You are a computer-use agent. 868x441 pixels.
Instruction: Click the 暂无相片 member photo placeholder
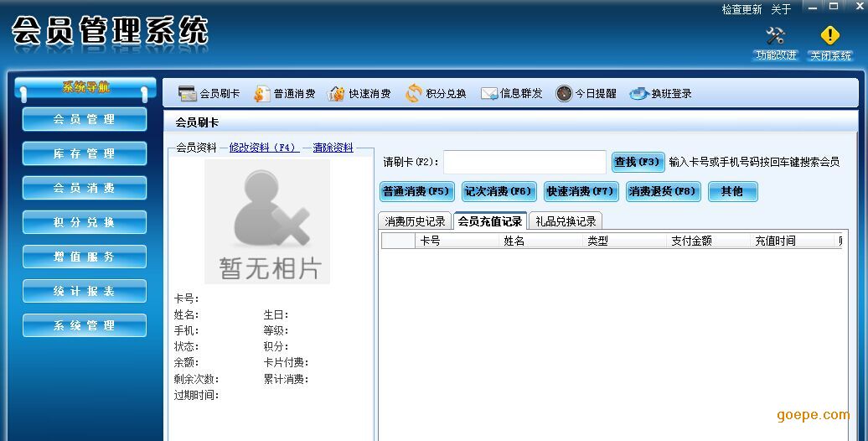(267, 221)
